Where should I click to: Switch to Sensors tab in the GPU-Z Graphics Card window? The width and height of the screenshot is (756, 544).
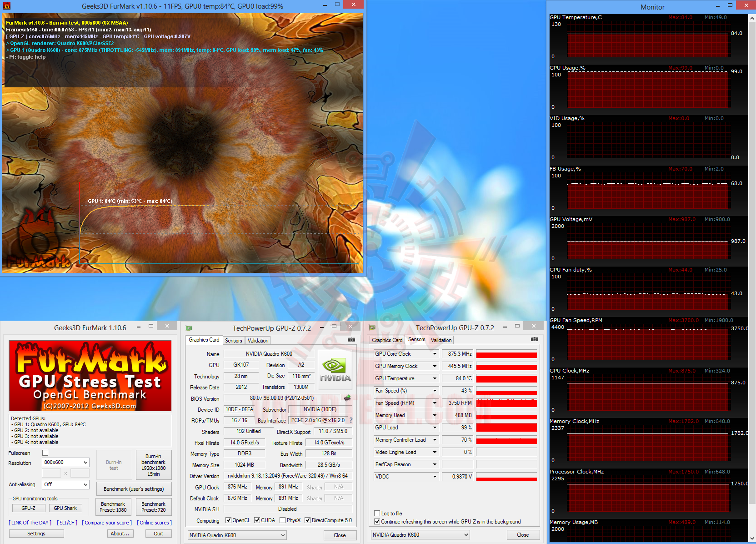[234, 341]
